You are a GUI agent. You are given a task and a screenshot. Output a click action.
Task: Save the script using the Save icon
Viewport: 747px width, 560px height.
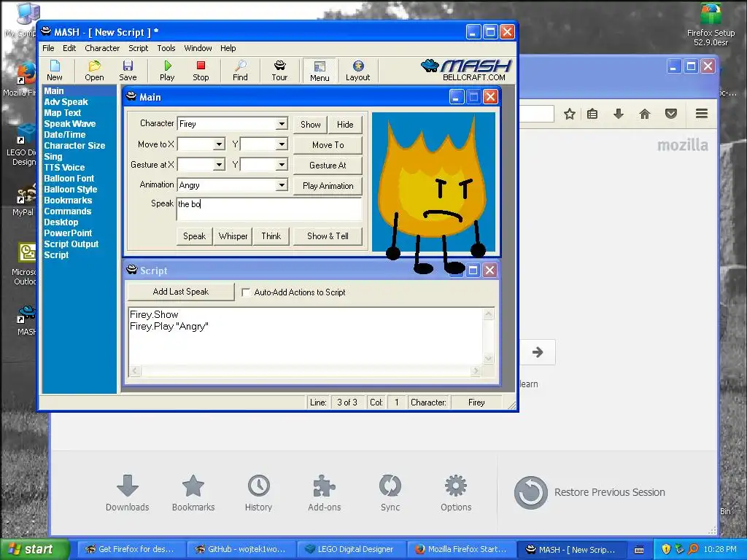pos(128,71)
